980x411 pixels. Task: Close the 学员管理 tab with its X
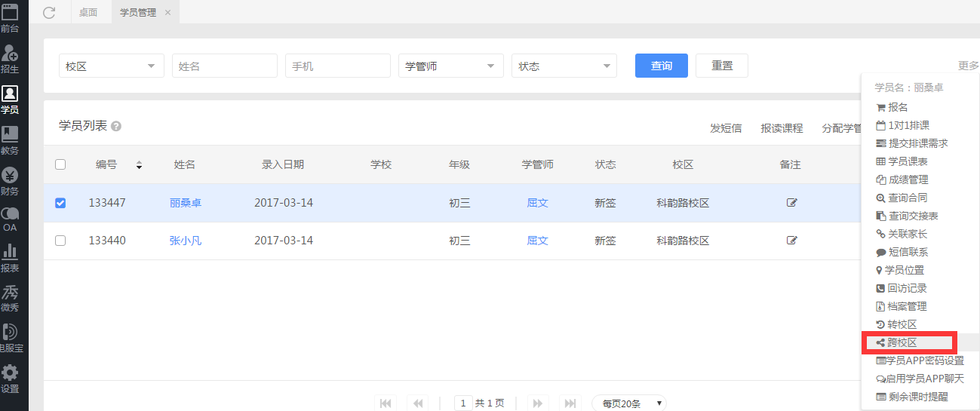click(x=167, y=13)
